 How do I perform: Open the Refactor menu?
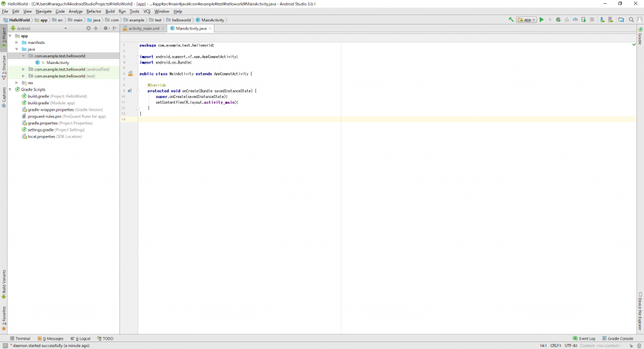pos(94,11)
